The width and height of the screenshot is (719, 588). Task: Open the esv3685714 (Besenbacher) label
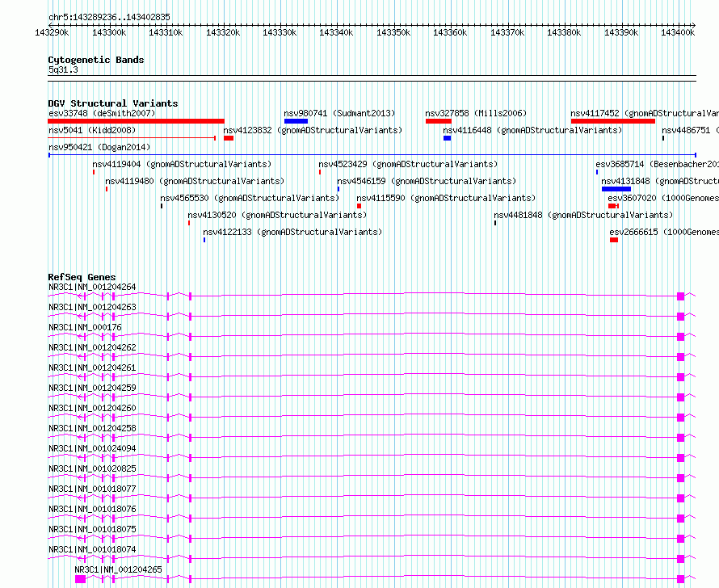pos(657,164)
